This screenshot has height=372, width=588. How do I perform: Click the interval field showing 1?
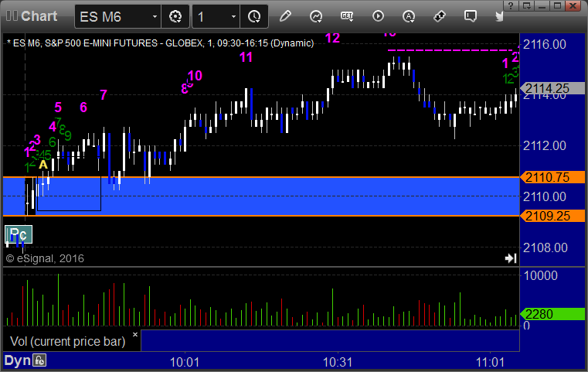coord(216,16)
